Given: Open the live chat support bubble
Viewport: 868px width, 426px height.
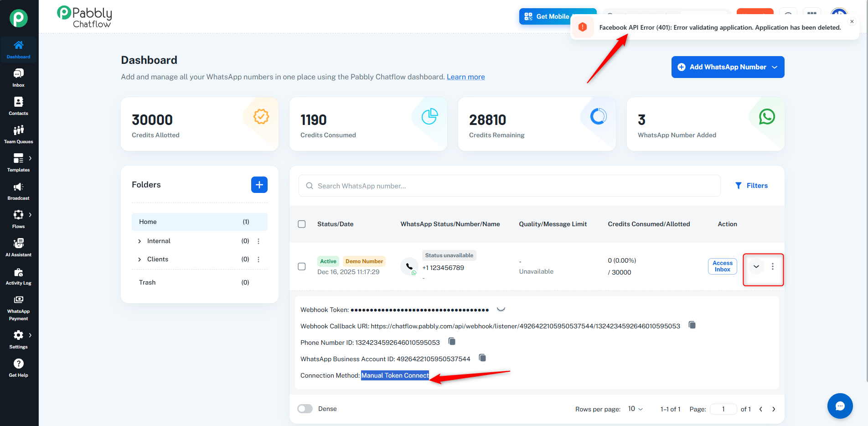Looking at the screenshot, I should [x=840, y=406].
